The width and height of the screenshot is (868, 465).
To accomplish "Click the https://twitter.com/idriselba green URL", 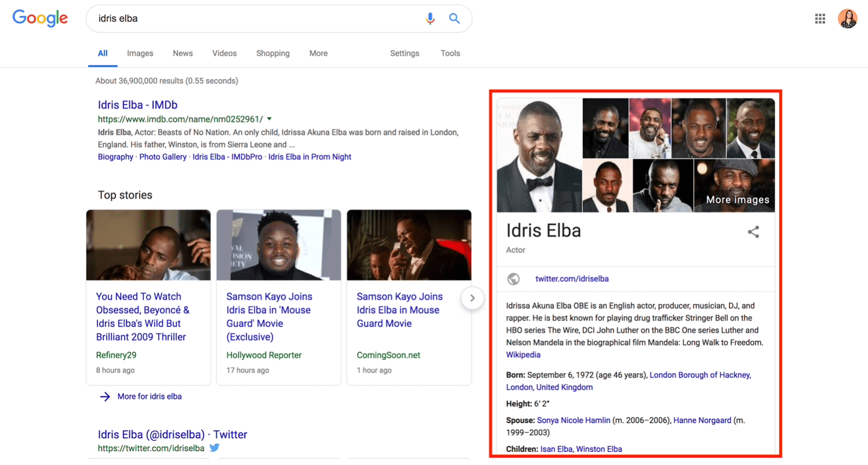I will pos(151,448).
